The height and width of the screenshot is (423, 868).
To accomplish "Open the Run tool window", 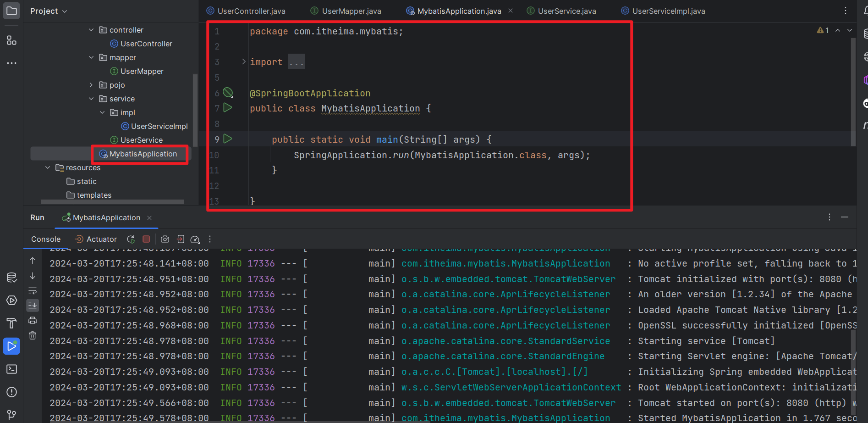I will coord(11,346).
